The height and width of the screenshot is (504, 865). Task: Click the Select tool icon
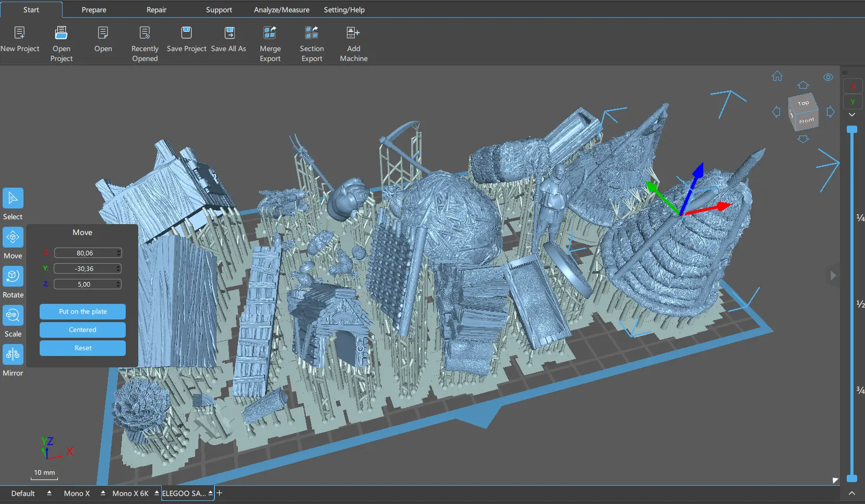(13, 198)
